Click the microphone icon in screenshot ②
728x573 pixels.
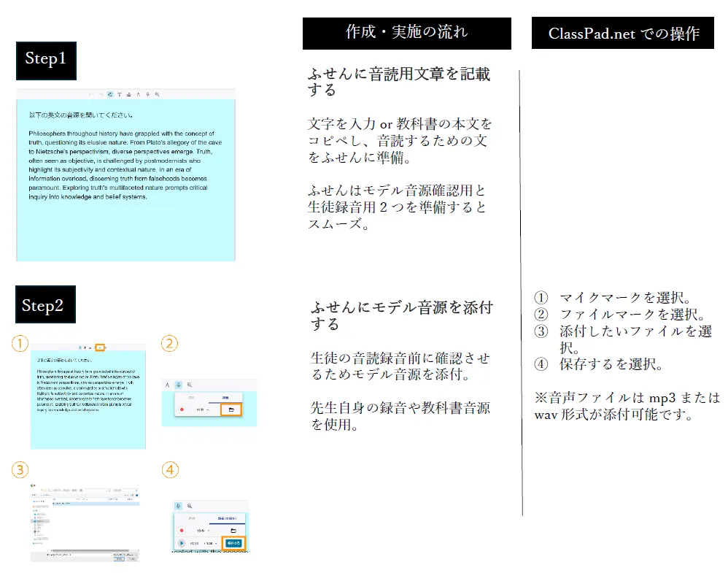179,384
